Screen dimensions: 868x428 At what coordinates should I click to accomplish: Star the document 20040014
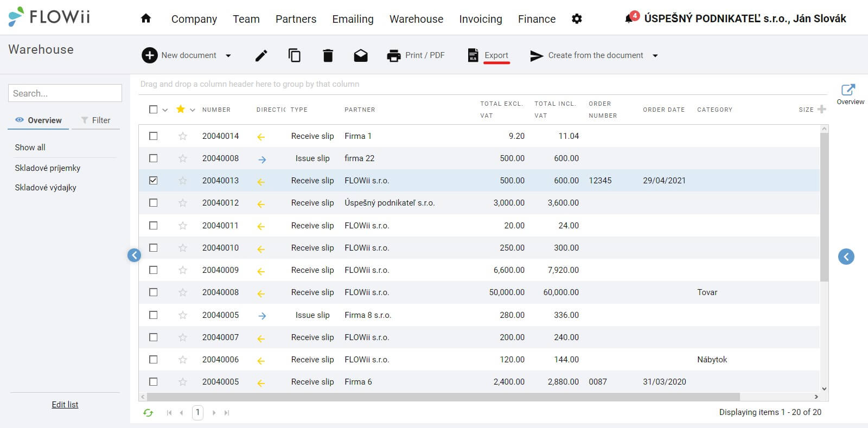click(183, 136)
